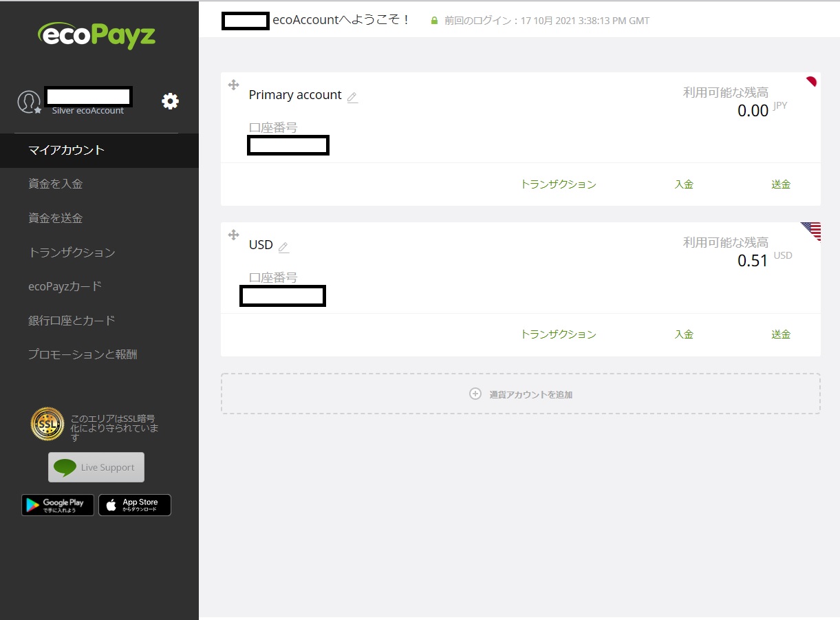The width and height of the screenshot is (840, 620).
Task: Add a new currency account
Action: click(521, 394)
